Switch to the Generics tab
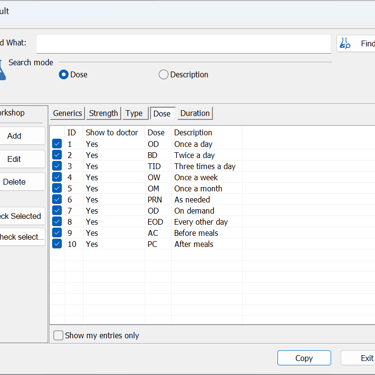Viewport: 375px width, 375px height. point(67,113)
